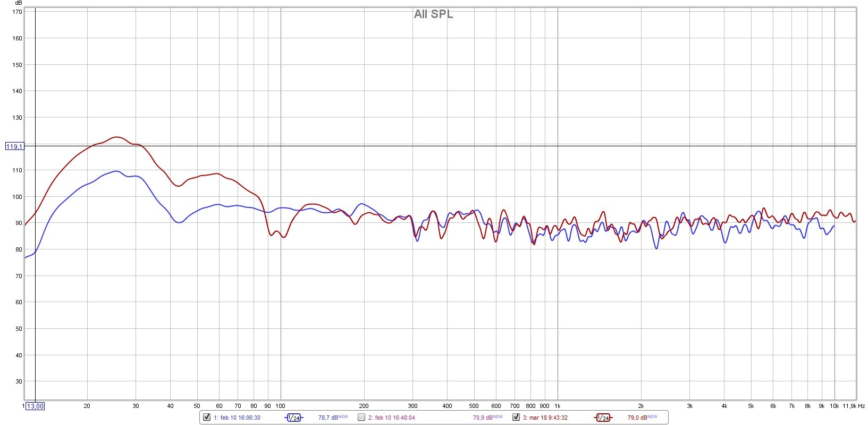Click the NEW marker beside 70,9 dB
The image size is (868, 425).
498,416
